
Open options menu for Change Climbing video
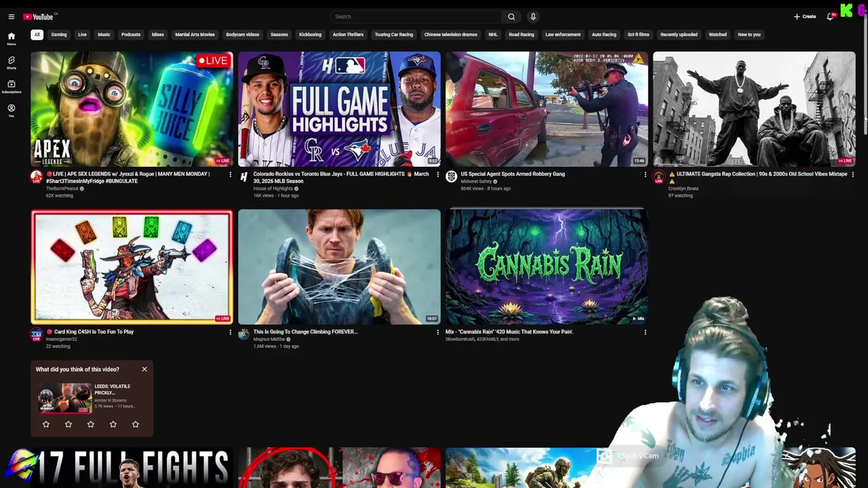(x=437, y=332)
